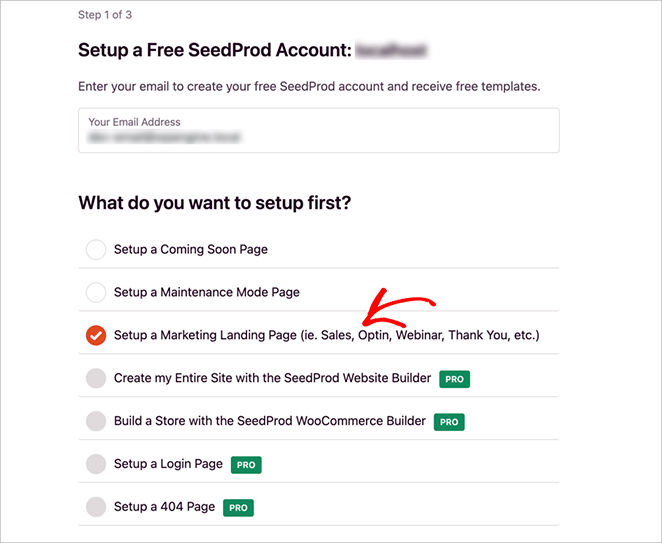Click the Your Email Address input field
Image resolution: width=662 pixels, height=543 pixels.
(x=318, y=131)
